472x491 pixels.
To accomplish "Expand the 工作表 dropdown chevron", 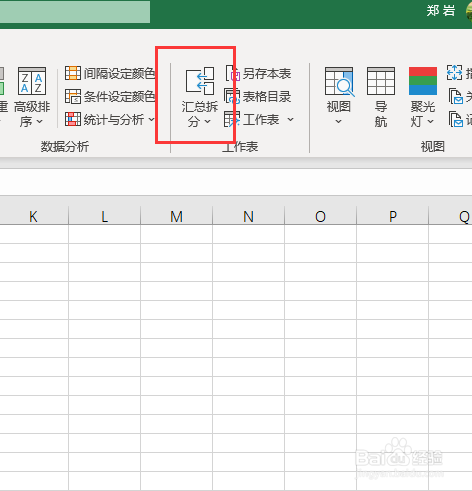I will tap(290, 119).
